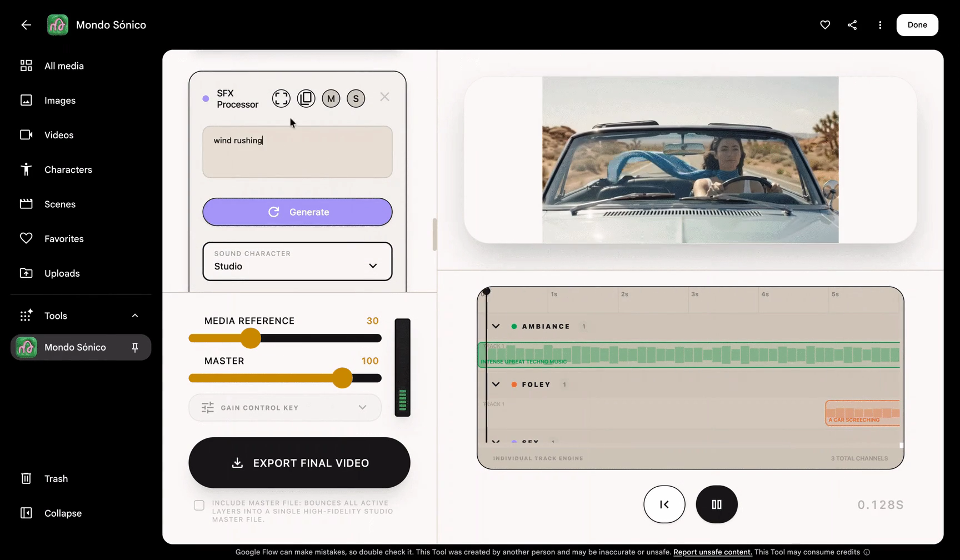The height and width of the screenshot is (560, 960).
Task: Click the Ambiance green indicator dot
Action: tap(514, 327)
